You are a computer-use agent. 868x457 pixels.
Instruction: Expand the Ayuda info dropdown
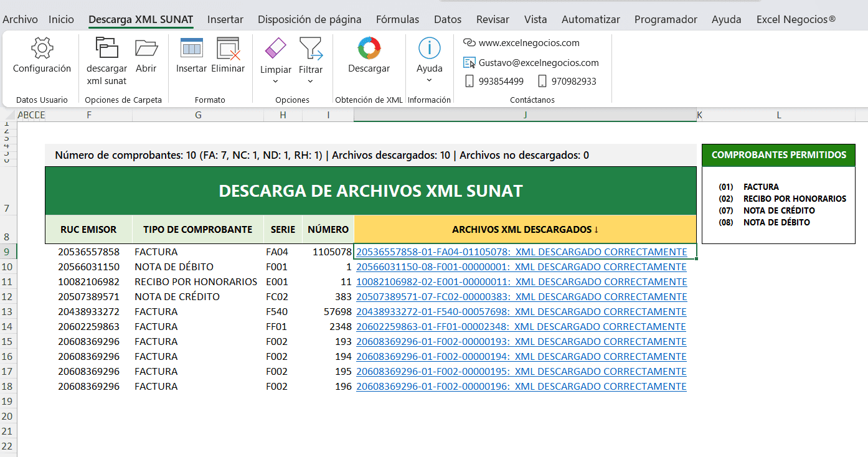(429, 80)
